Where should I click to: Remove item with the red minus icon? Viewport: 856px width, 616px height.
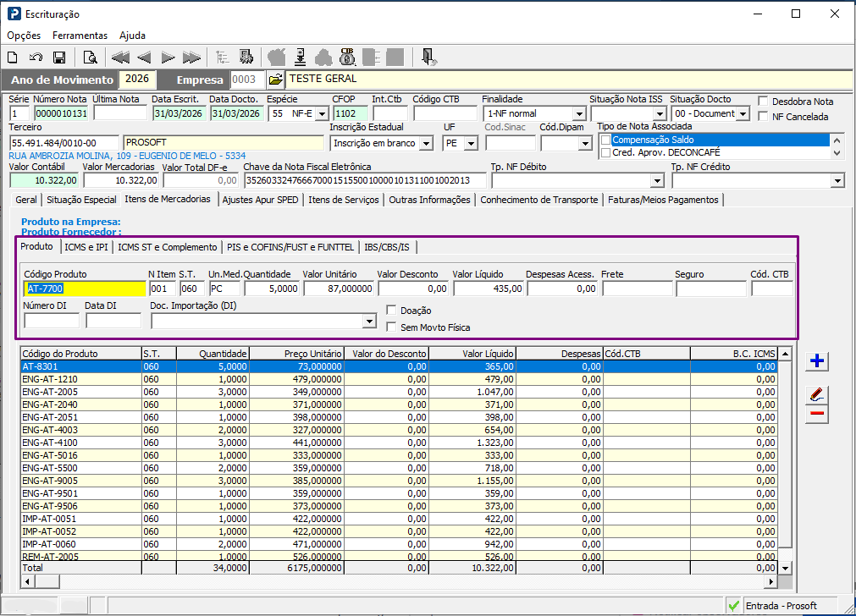[x=817, y=414]
